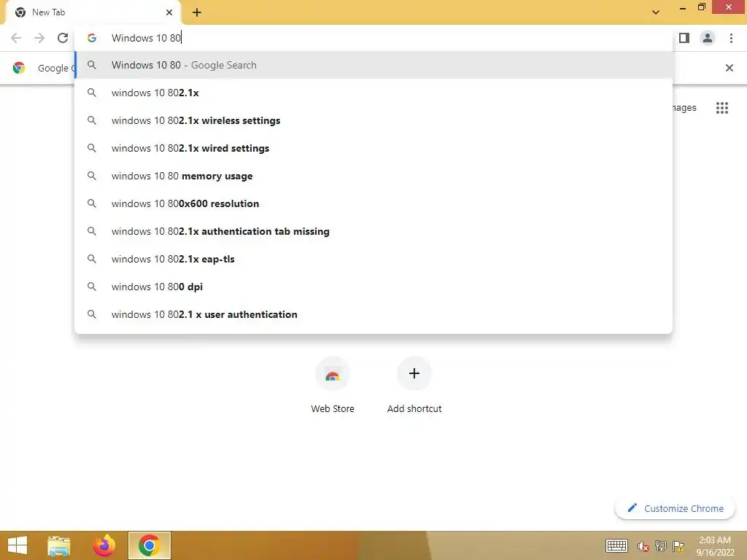The width and height of the screenshot is (747, 560).
Task: Click the search icon beside '800 dpi'
Action: point(92,287)
